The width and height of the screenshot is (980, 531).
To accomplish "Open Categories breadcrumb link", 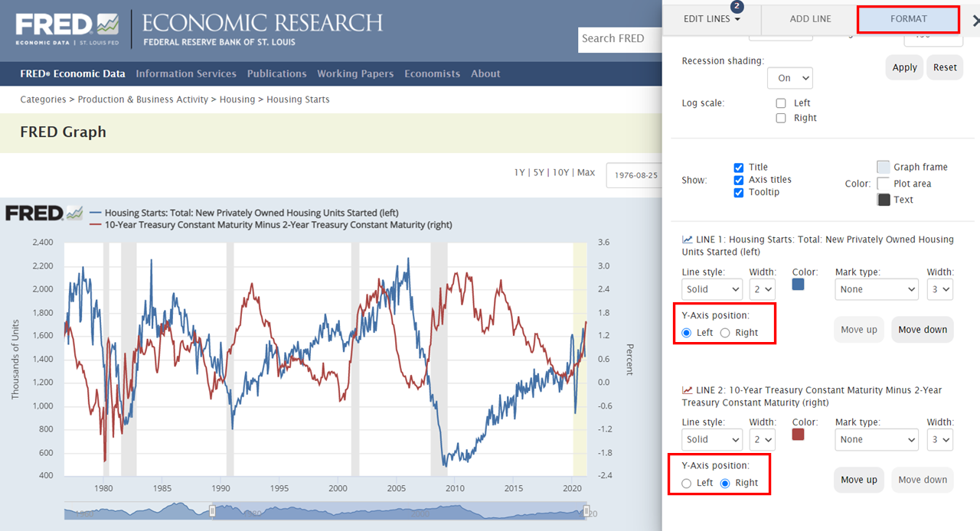I will 43,99.
